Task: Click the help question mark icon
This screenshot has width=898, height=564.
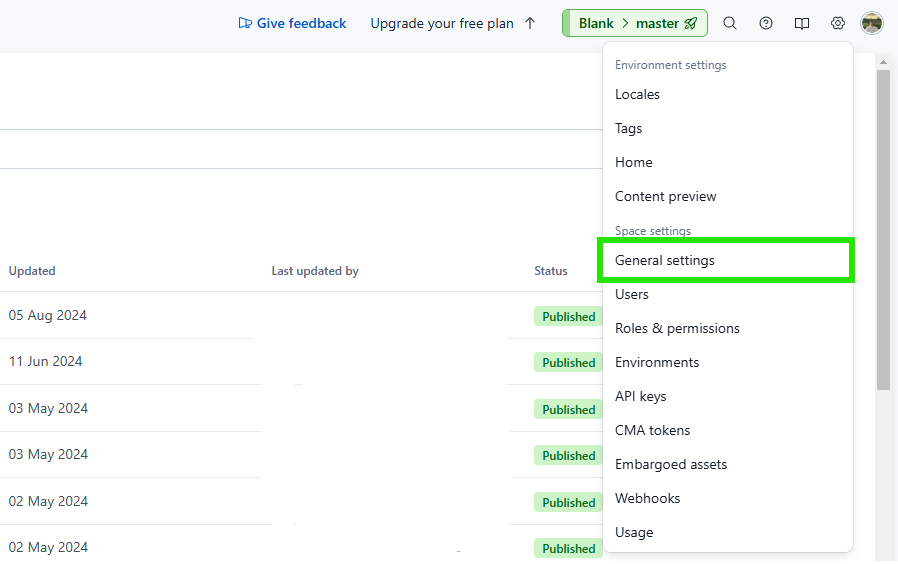Action: point(766,23)
